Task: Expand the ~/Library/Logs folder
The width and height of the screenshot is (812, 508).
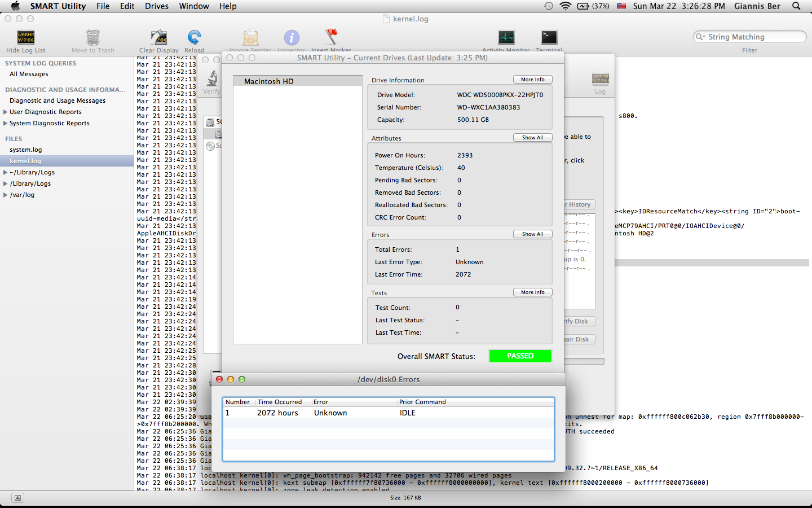Action: tap(6, 172)
